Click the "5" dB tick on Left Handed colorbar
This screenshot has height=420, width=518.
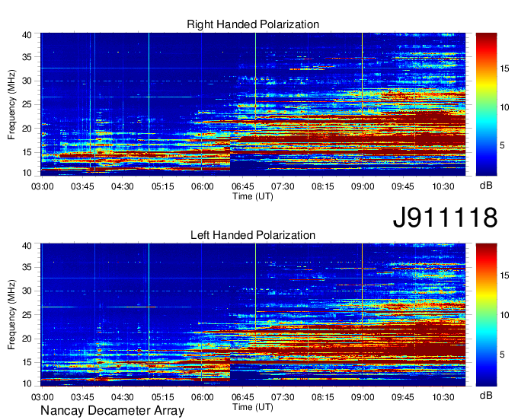point(502,355)
